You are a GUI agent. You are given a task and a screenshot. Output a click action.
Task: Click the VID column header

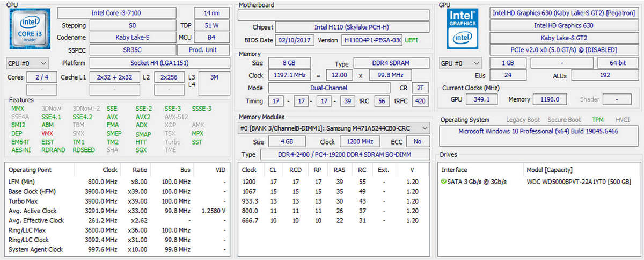(220, 170)
